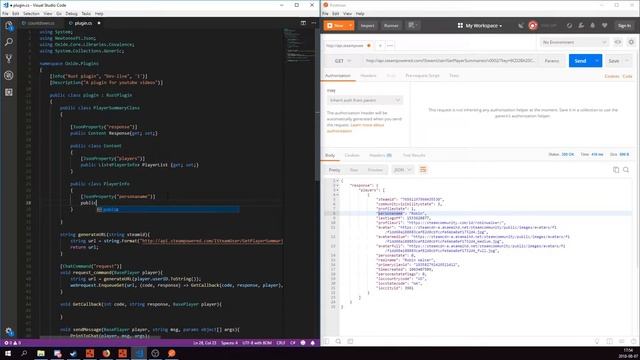This screenshot has height=360, width=640.
Task: Click the Import button in Postman
Action: 367,25
